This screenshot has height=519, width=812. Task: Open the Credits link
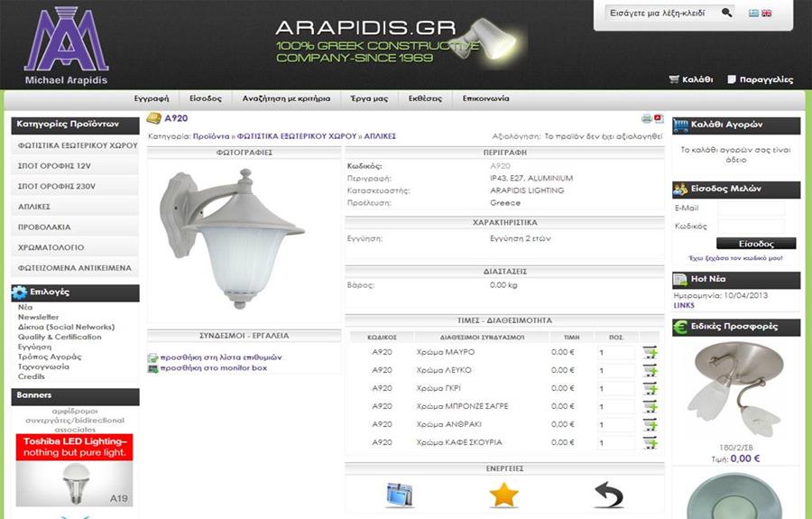[31, 376]
